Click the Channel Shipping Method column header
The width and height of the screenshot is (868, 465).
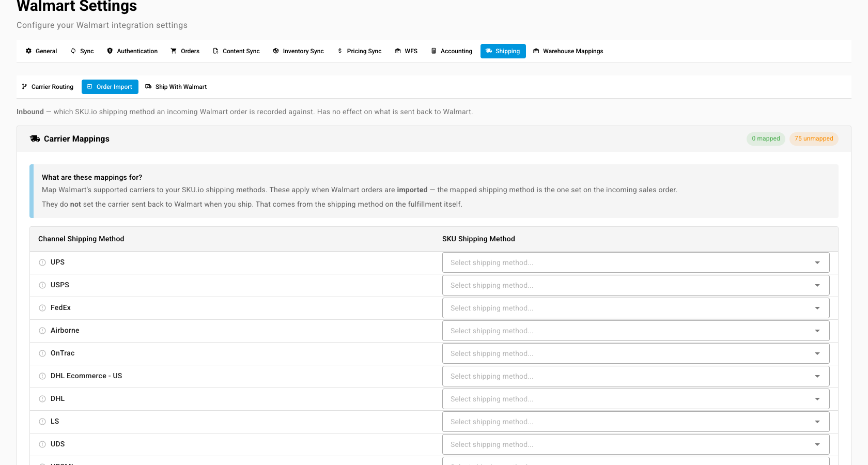(81, 239)
